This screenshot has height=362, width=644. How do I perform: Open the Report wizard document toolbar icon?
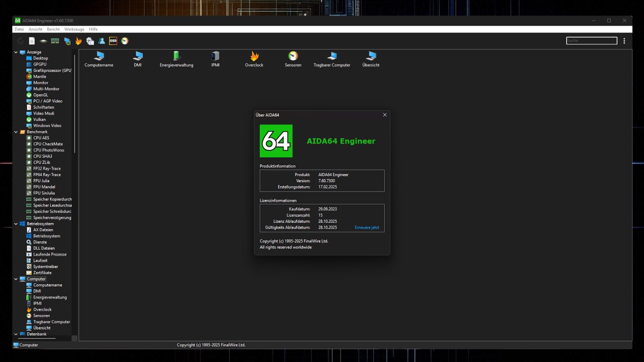(x=31, y=41)
